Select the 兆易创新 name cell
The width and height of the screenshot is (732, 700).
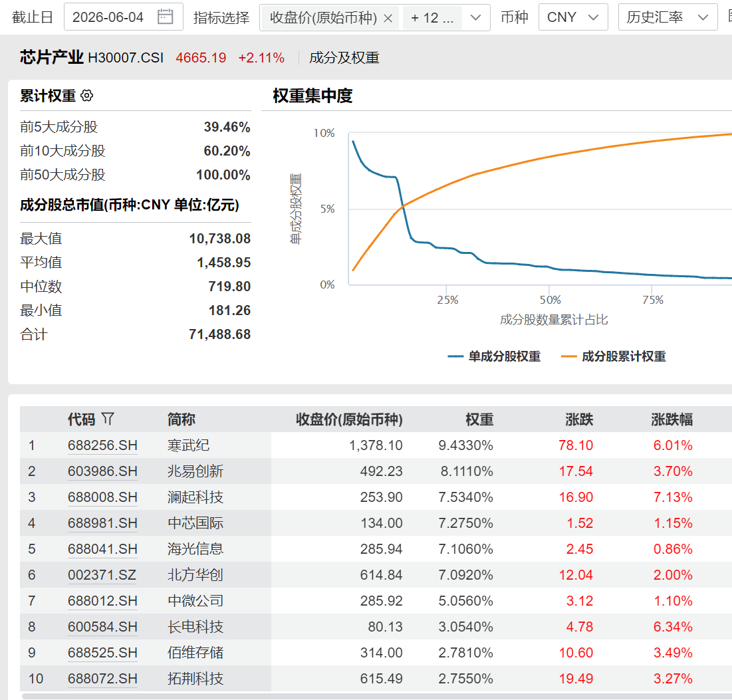195,471
